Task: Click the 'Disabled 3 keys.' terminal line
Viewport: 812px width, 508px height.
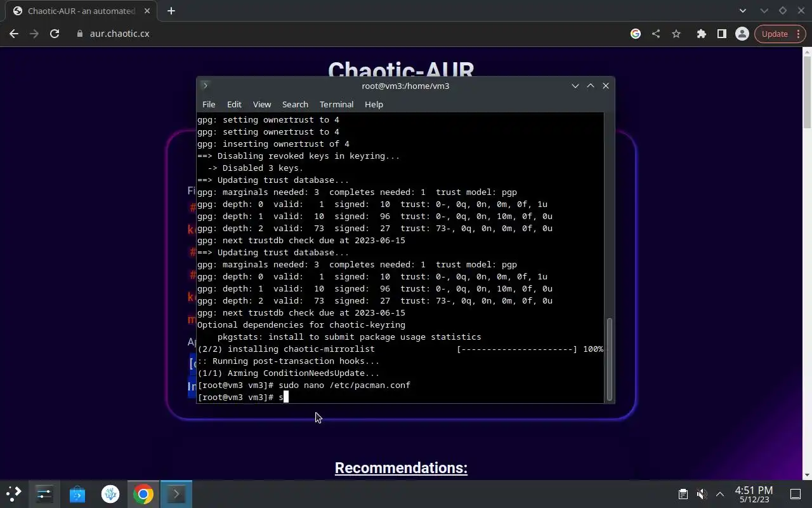Action: 255,168
